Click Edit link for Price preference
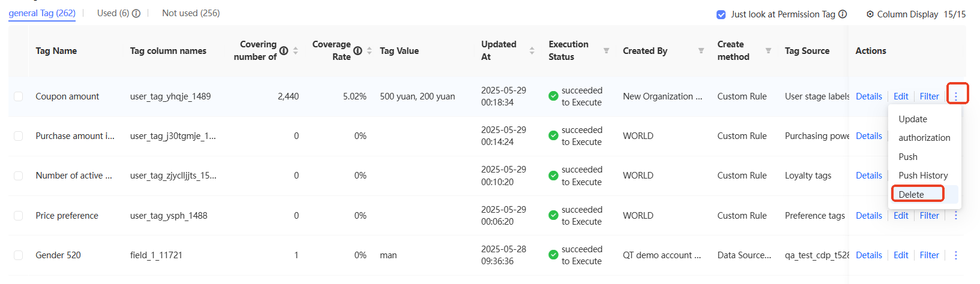The image size is (980, 284). tap(901, 216)
